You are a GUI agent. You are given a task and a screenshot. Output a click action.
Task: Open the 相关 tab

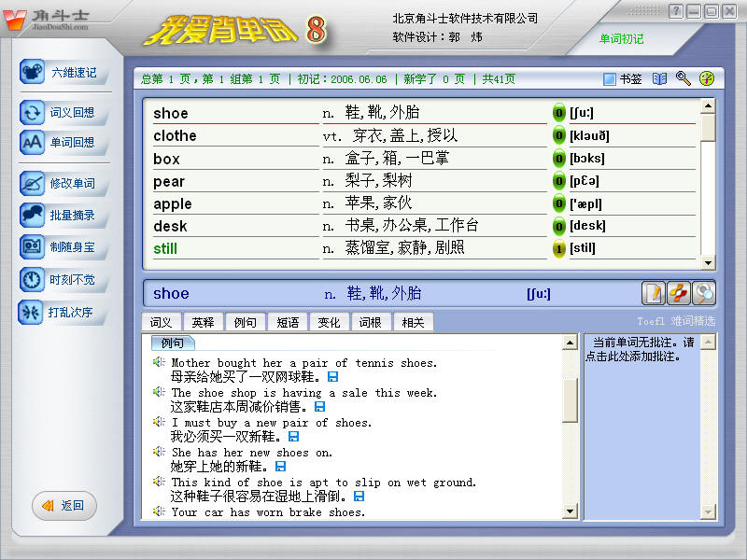pos(413,322)
